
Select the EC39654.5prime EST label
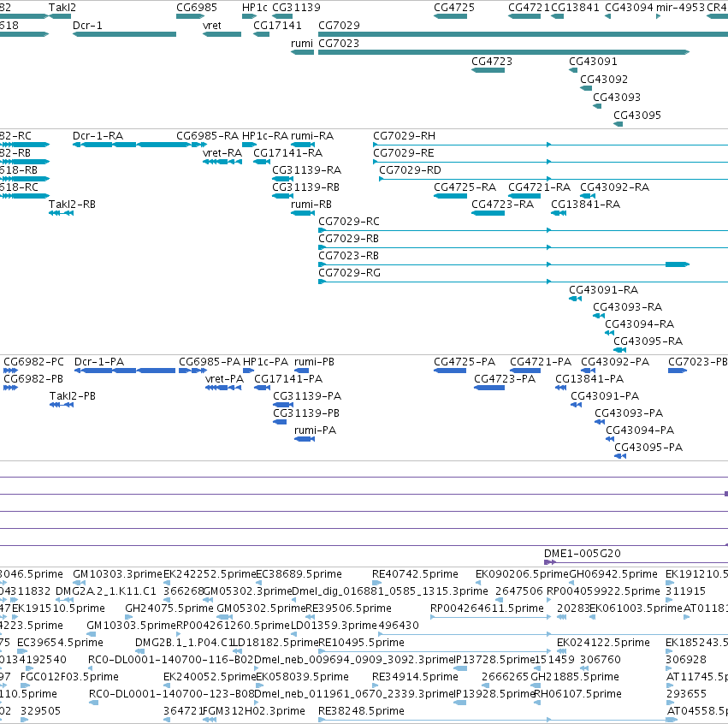(60, 644)
